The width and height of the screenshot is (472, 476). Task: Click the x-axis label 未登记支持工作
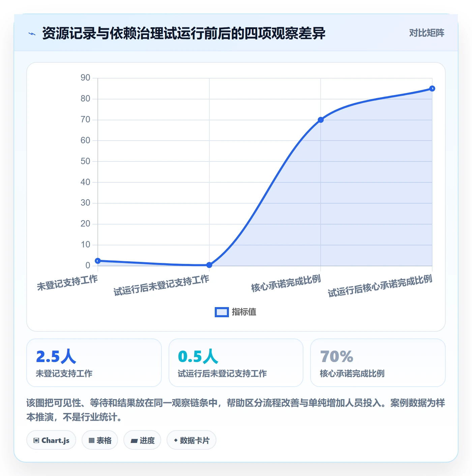point(67,282)
